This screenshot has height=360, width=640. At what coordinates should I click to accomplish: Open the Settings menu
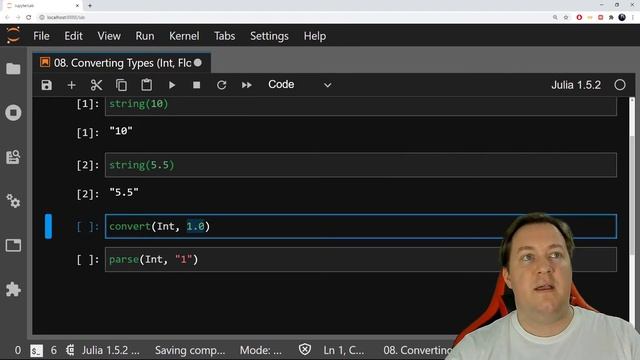tap(269, 36)
